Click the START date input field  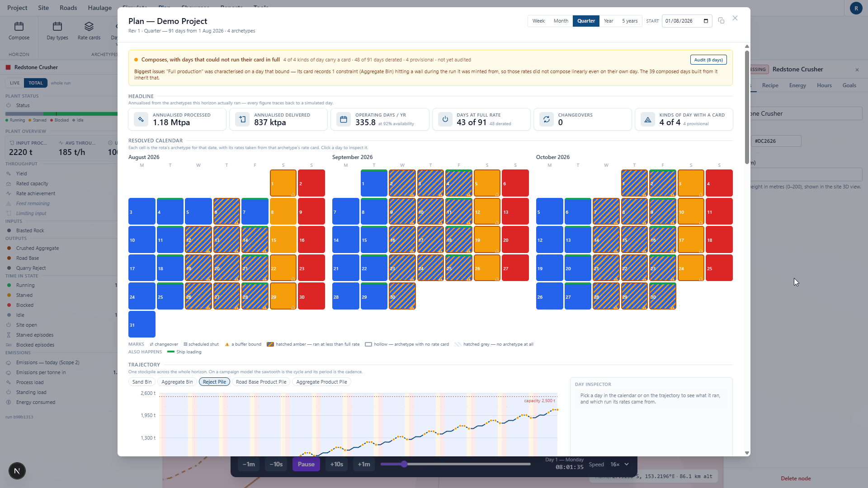coord(687,21)
